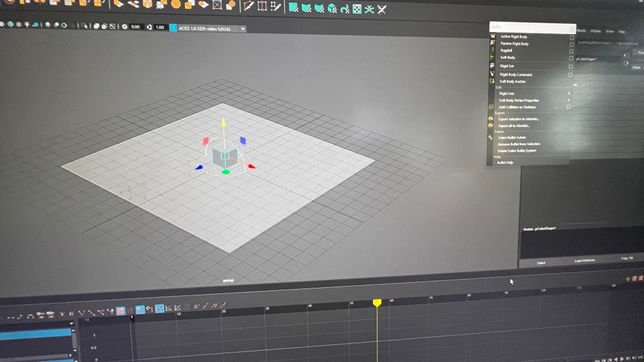Click the teal curved arrow shelf icon
Screen dimensions: 644x362
(345, 9)
